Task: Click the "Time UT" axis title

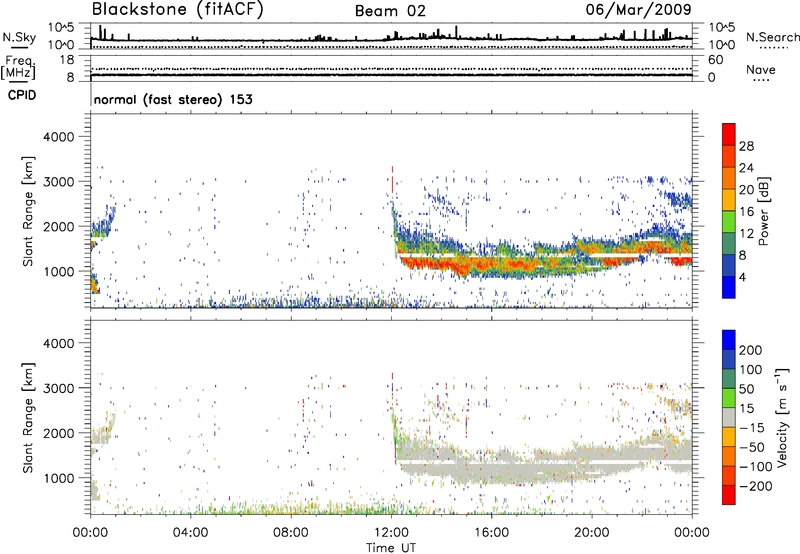Action: 391,548
